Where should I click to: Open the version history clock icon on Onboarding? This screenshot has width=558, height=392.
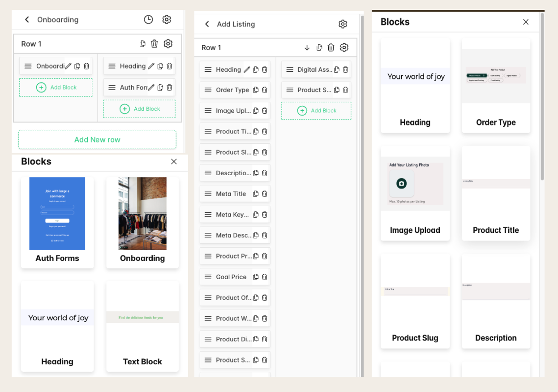tap(148, 19)
